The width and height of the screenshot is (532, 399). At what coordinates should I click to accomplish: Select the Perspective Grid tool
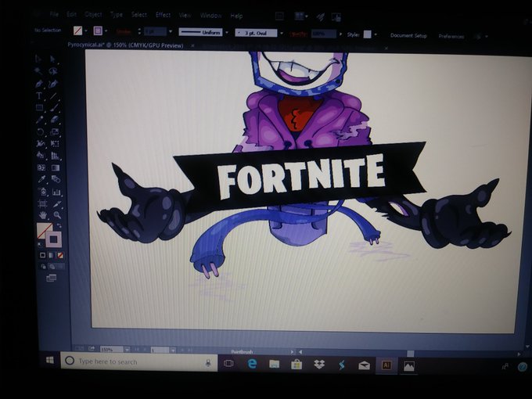pyautogui.click(x=55, y=156)
